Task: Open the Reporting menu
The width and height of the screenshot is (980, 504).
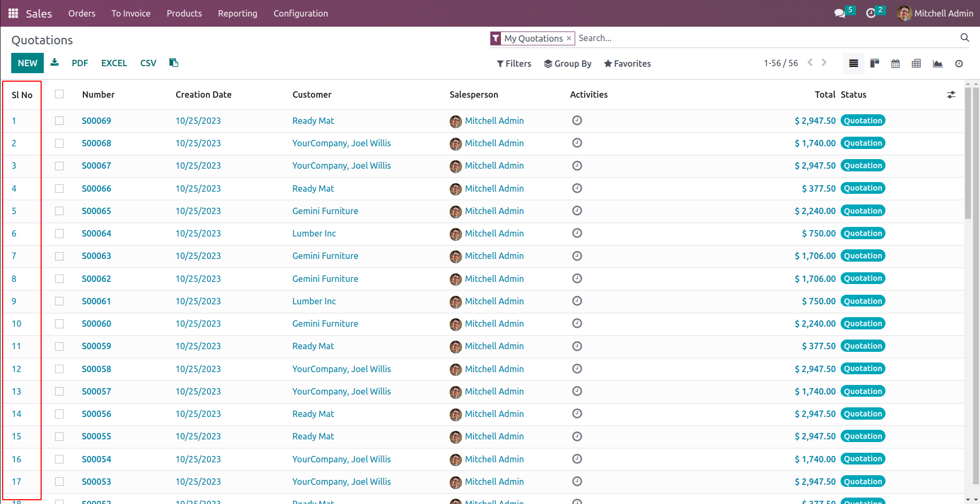Action: pyautogui.click(x=238, y=13)
